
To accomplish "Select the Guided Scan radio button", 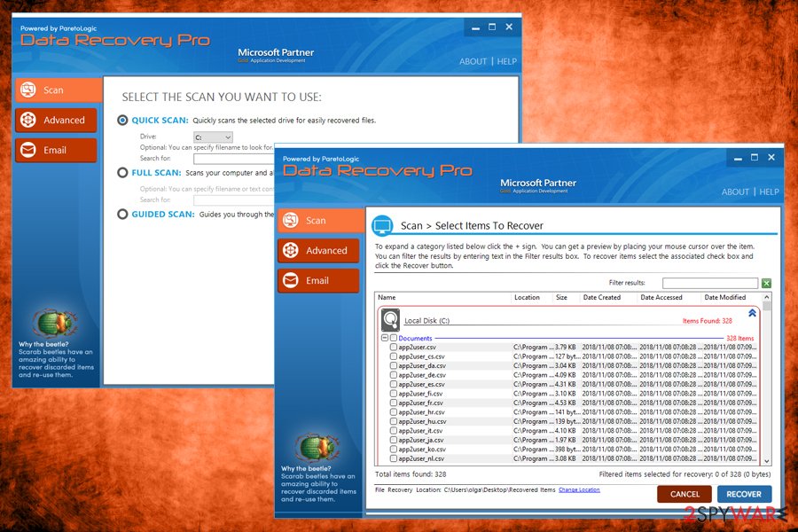I will click(x=122, y=215).
